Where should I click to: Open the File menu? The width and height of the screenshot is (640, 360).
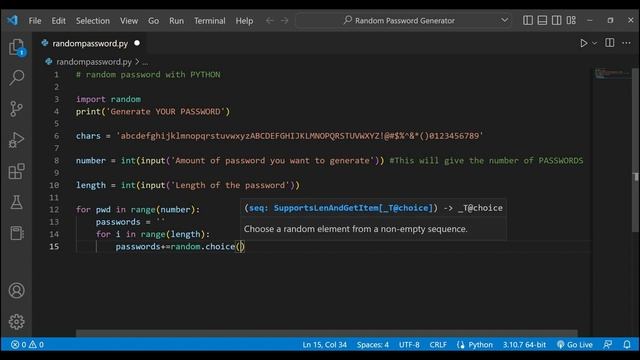point(35,21)
